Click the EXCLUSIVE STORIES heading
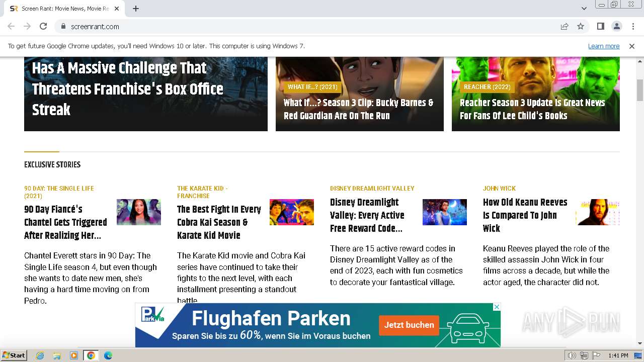This screenshot has width=644, height=362. click(x=52, y=165)
